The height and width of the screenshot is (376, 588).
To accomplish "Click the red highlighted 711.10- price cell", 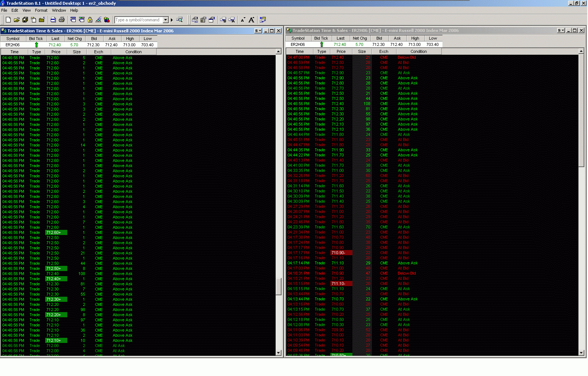I will click(x=341, y=283).
